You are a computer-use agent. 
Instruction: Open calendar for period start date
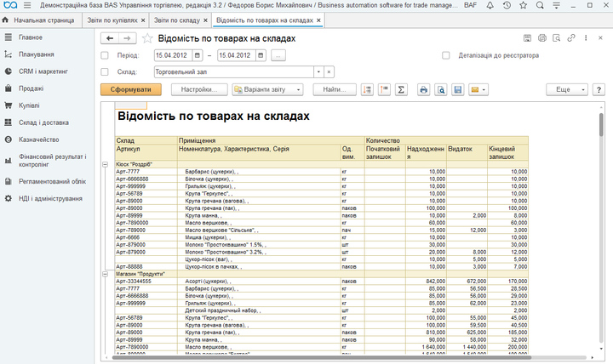click(x=198, y=55)
